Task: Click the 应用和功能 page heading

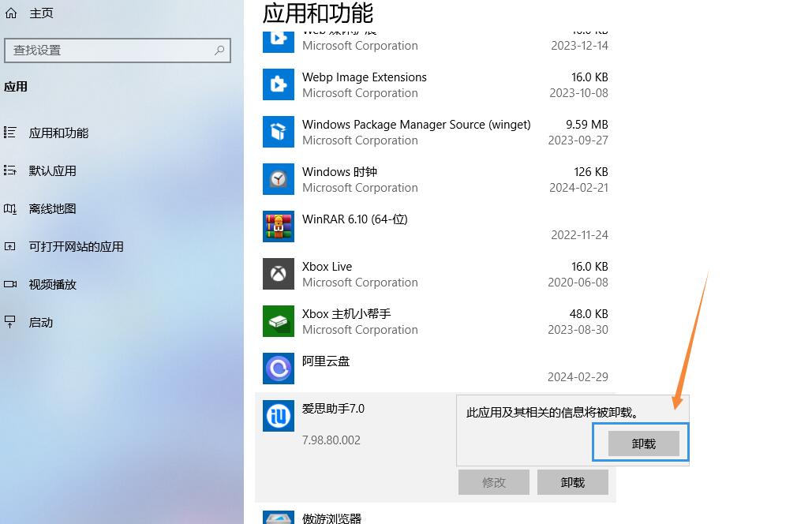Action: 317,13
